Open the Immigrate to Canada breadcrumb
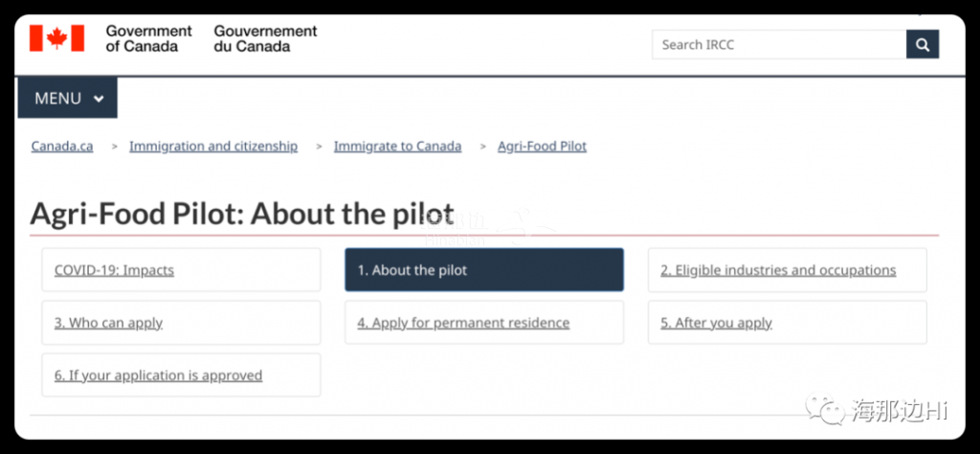 pyautogui.click(x=397, y=147)
